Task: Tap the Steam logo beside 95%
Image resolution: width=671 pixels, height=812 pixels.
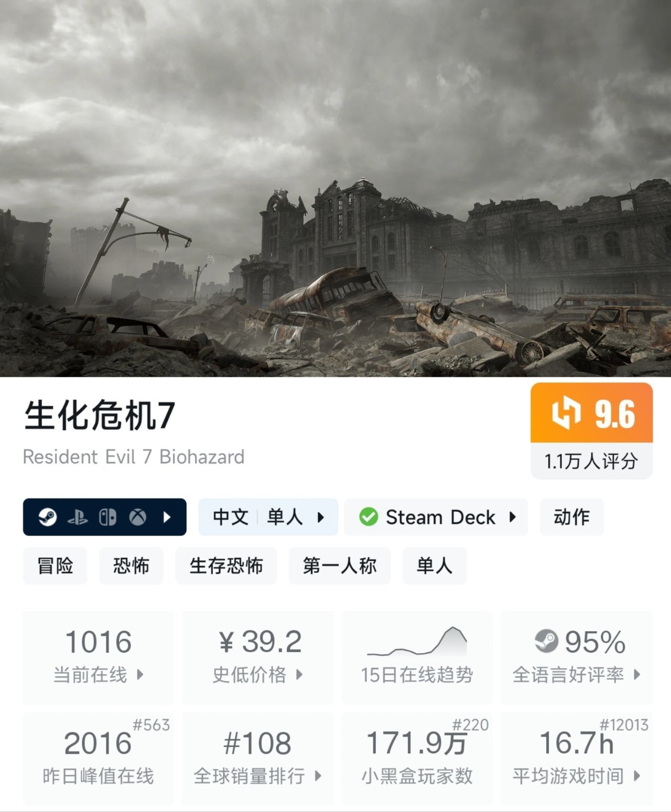Action: [546, 641]
